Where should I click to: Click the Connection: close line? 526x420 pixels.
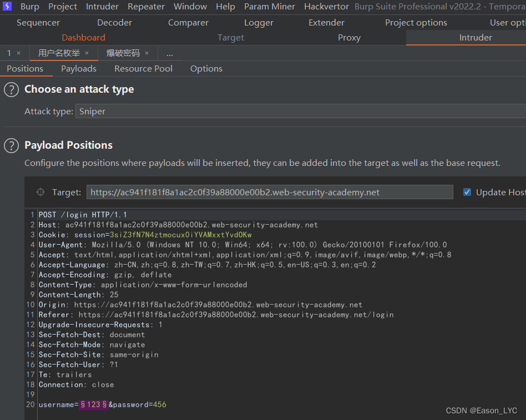pyautogui.click(x=76, y=385)
